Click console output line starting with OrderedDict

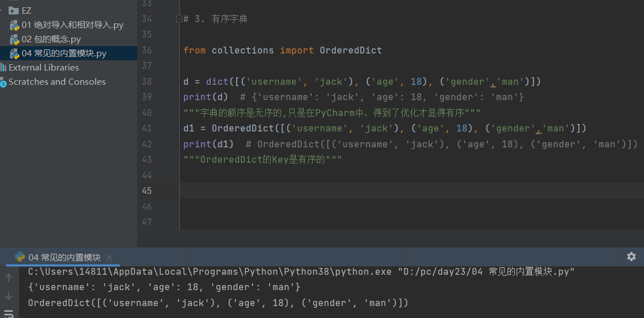click(218, 303)
